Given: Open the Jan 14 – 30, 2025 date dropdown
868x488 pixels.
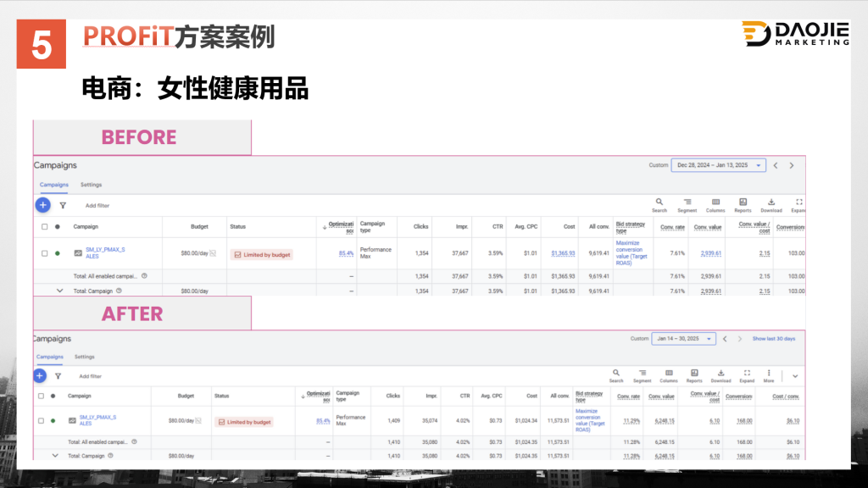Looking at the screenshot, I should (x=684, y=339).
